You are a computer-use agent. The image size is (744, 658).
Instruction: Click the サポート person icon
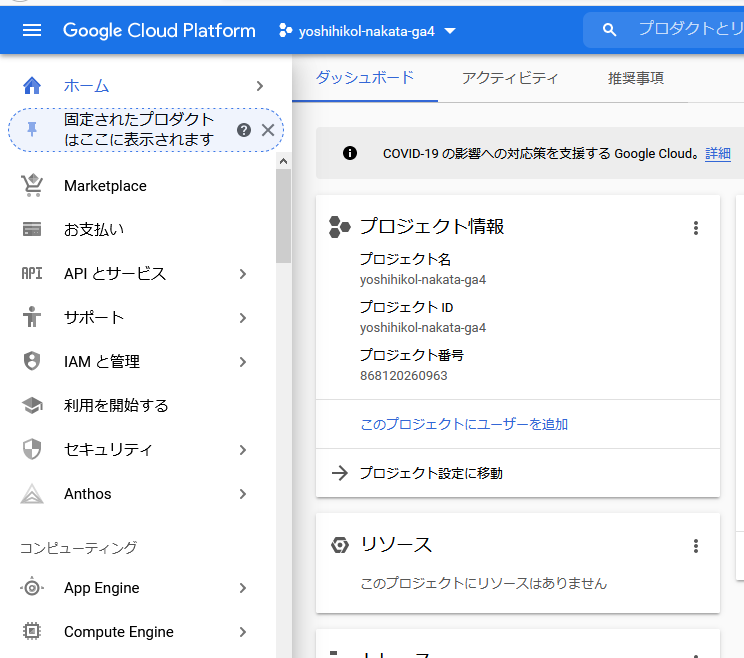click(32, 317)
